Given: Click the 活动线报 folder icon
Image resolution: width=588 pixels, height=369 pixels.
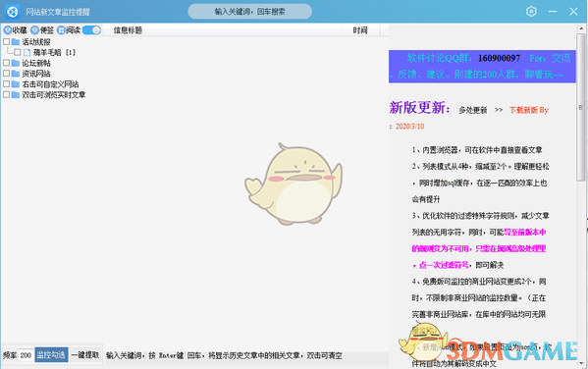Looking at the screenshot, I should coord(16,41).
